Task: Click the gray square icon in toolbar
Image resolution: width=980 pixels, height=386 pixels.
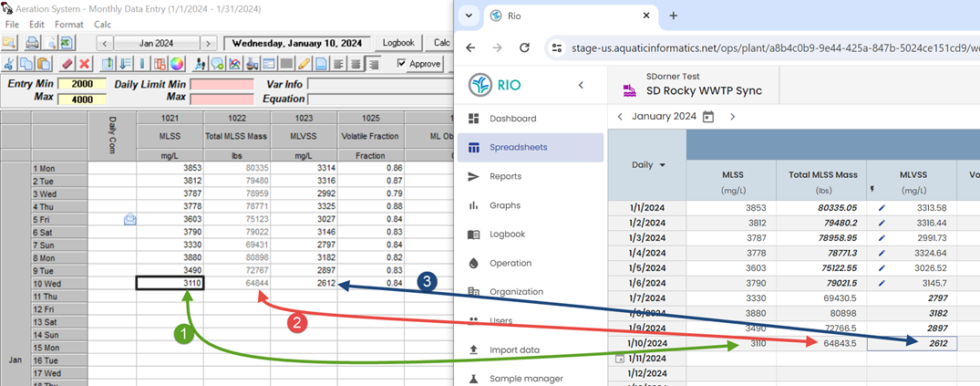Action: [x=286, y=64]
